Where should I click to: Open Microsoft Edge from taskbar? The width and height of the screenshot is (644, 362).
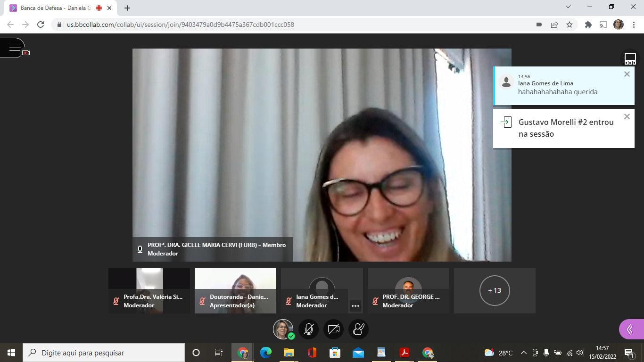coord(266,353)
